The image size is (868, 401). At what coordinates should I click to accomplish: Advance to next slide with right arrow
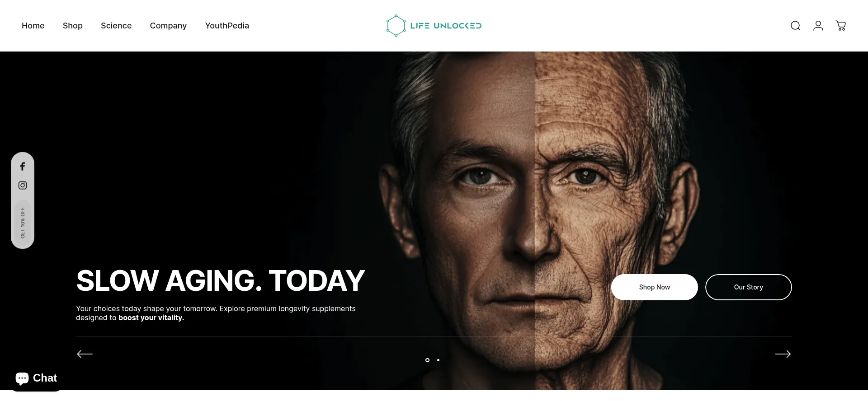tap(783, 354)
